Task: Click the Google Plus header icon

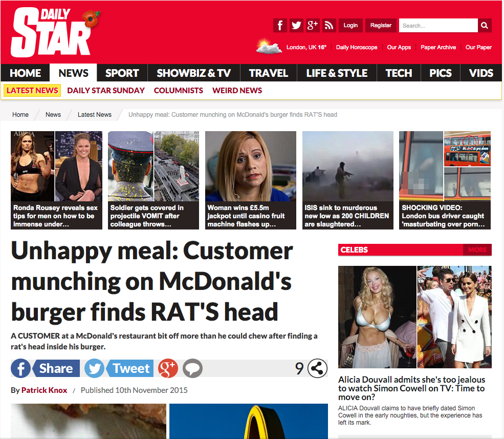Action: 313,26
